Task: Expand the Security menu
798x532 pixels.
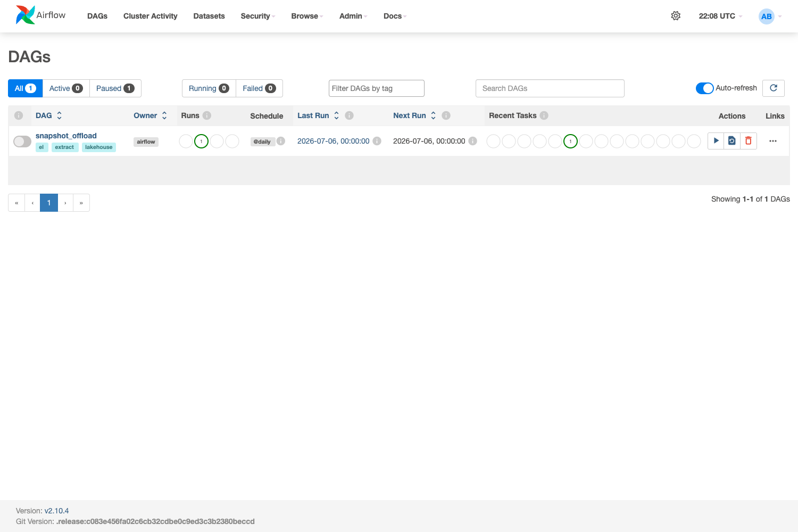Action: 257,16
